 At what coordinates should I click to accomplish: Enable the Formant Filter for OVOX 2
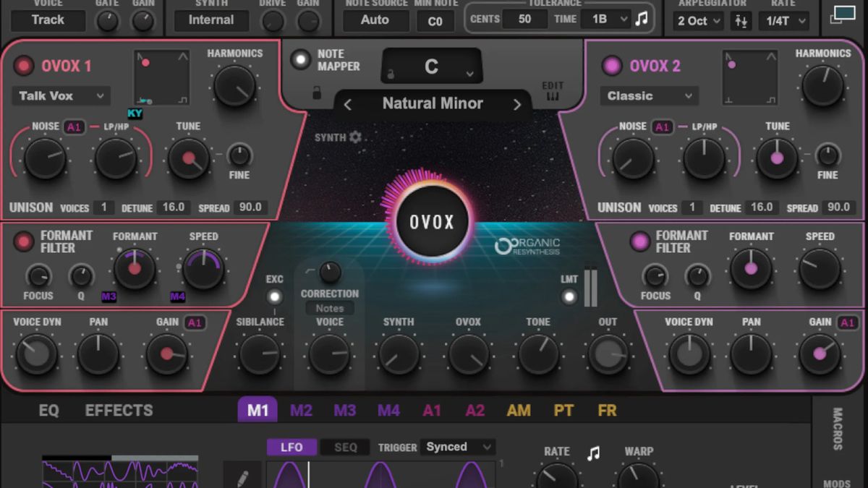click(639, 241)
